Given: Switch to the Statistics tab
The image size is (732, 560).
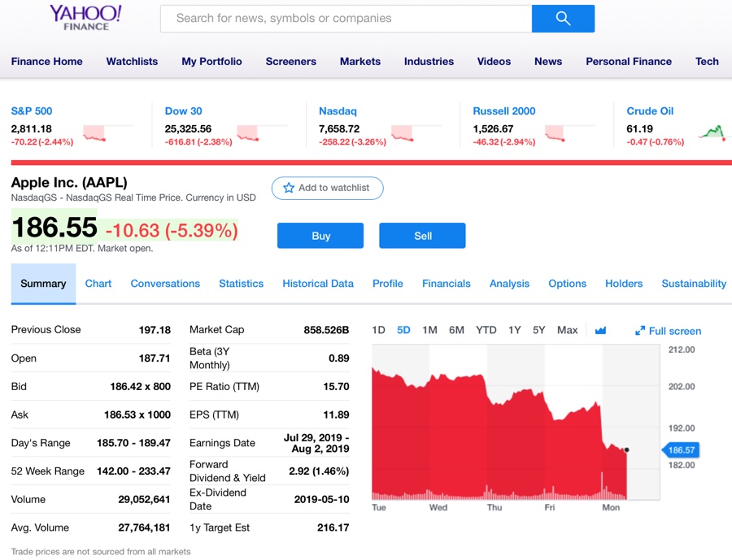Looking at the screenshot, I should [x=242, y=284].
